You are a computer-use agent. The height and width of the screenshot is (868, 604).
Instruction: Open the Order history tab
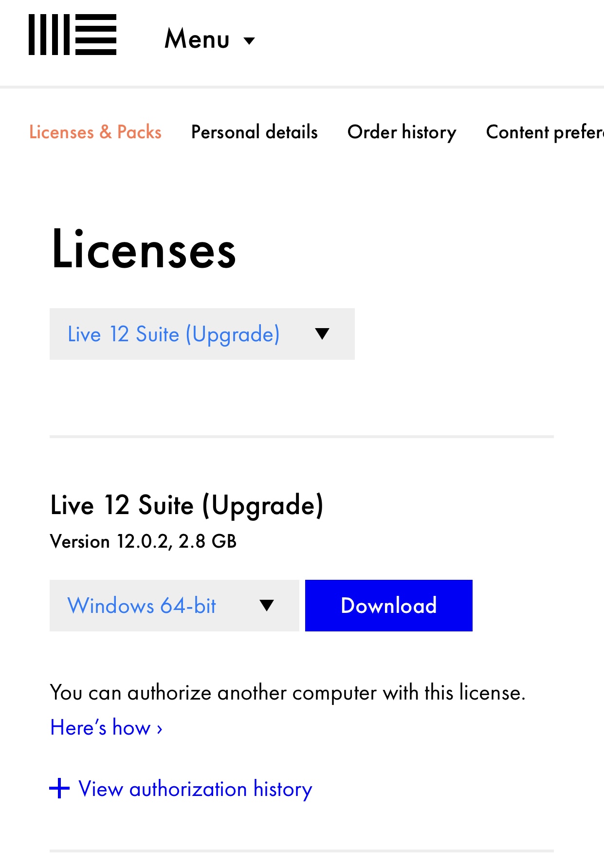[402, 131]
